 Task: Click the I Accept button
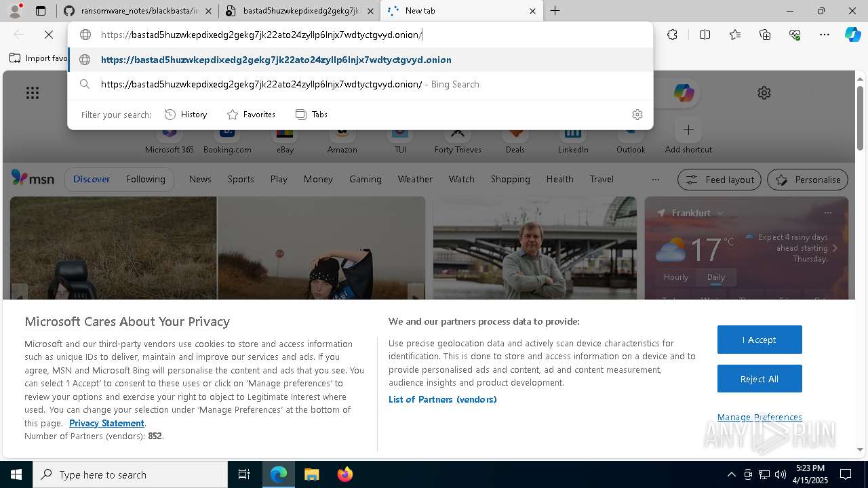click(x=759, y=340)
